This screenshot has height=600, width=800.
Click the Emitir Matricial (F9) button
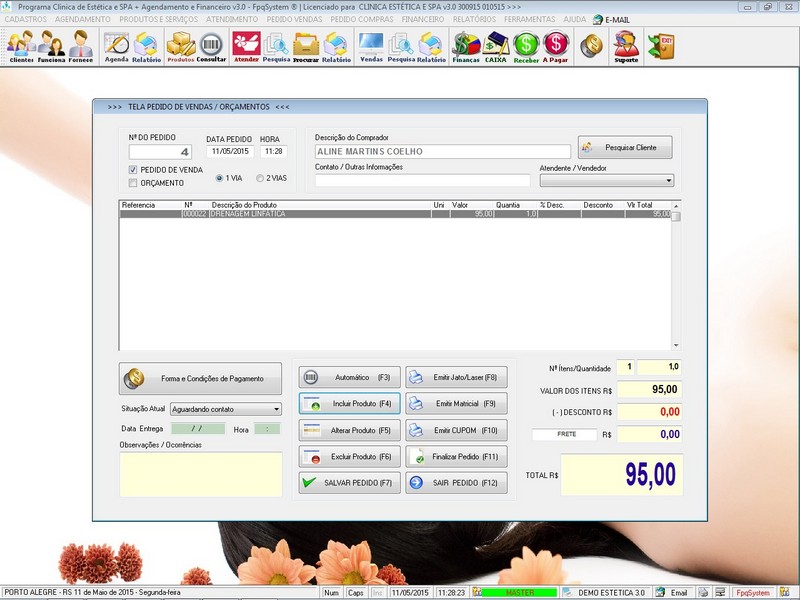[x=457, y=404]
